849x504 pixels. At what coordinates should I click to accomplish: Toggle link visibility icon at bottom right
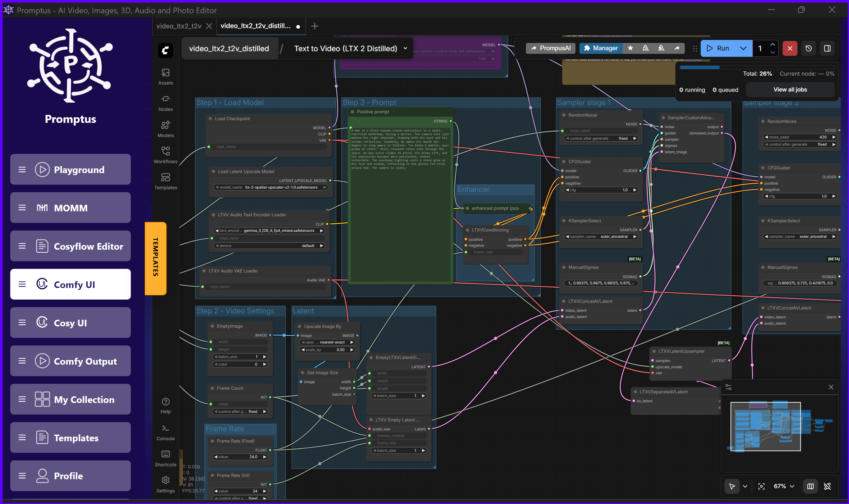pos(827,486)
